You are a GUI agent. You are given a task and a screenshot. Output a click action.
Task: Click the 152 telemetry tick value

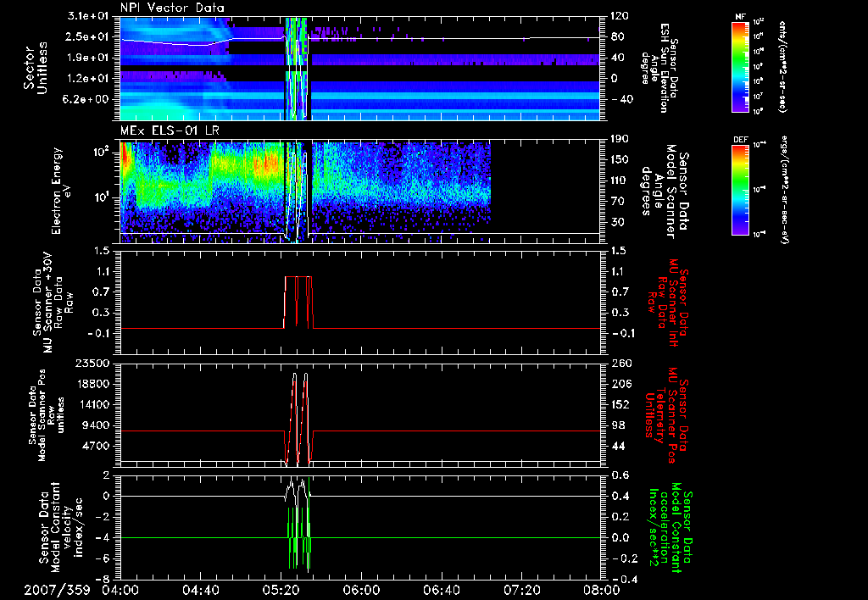click(x=620, y=404)
